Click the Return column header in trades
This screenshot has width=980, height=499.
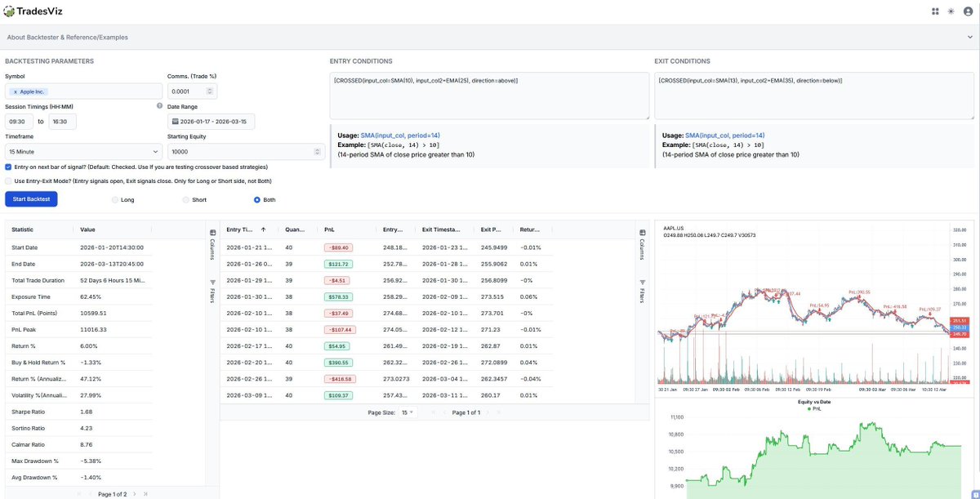530,230
